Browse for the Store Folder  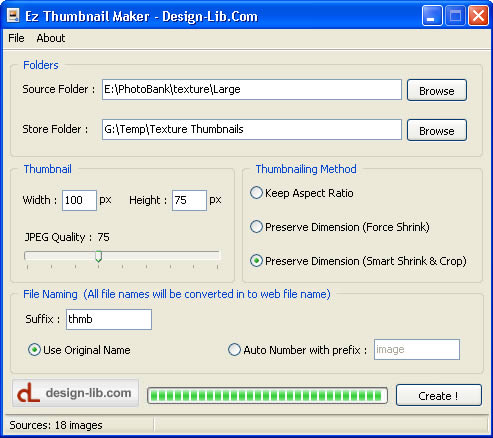437,130
